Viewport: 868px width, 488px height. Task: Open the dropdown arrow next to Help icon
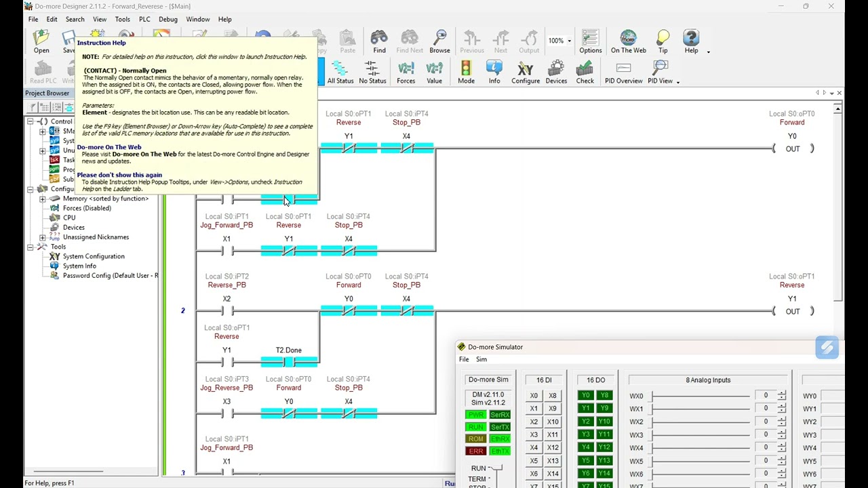pos(708,52)
